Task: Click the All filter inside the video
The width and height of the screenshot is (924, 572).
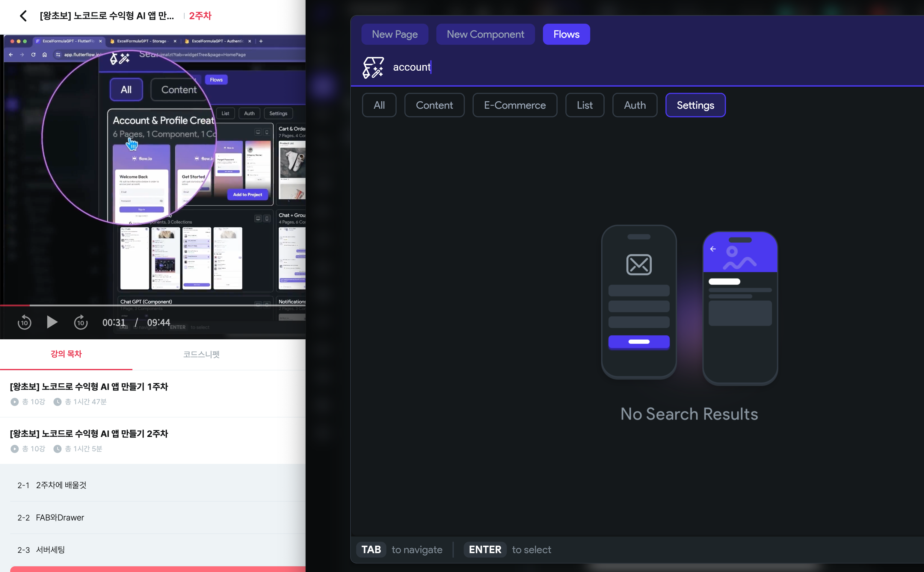Action: pos(126,90)
